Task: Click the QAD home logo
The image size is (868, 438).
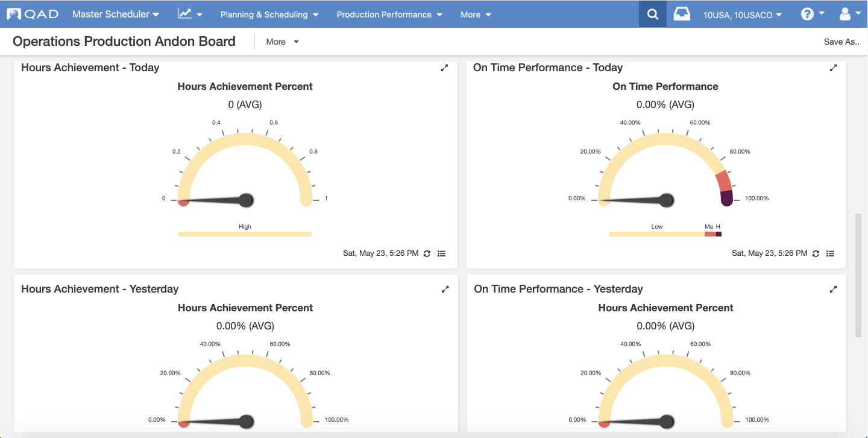Action: 33,14
